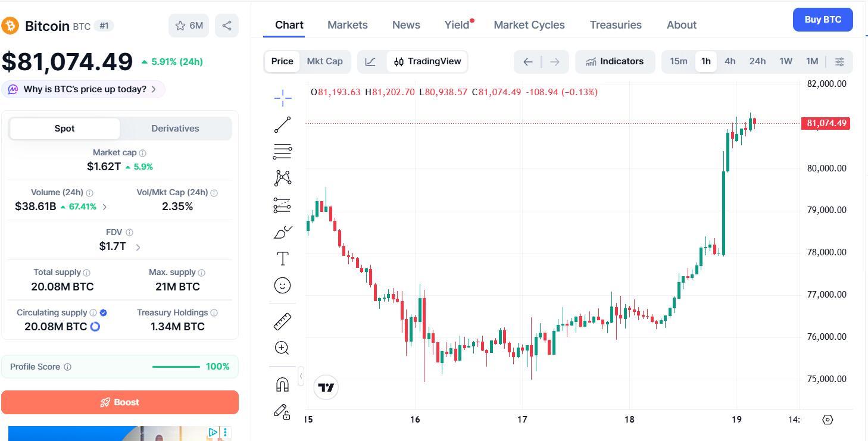Select the ruler measure tool

[282, 321]
